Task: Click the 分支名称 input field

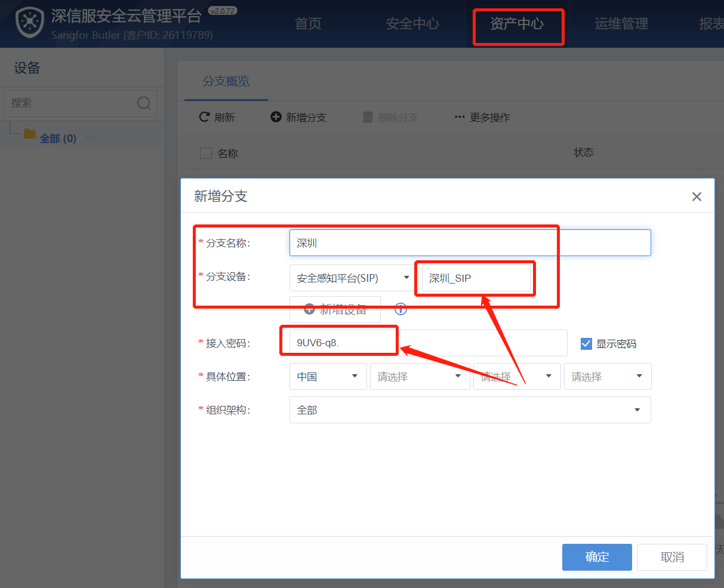Action: [x=470, y=243]
